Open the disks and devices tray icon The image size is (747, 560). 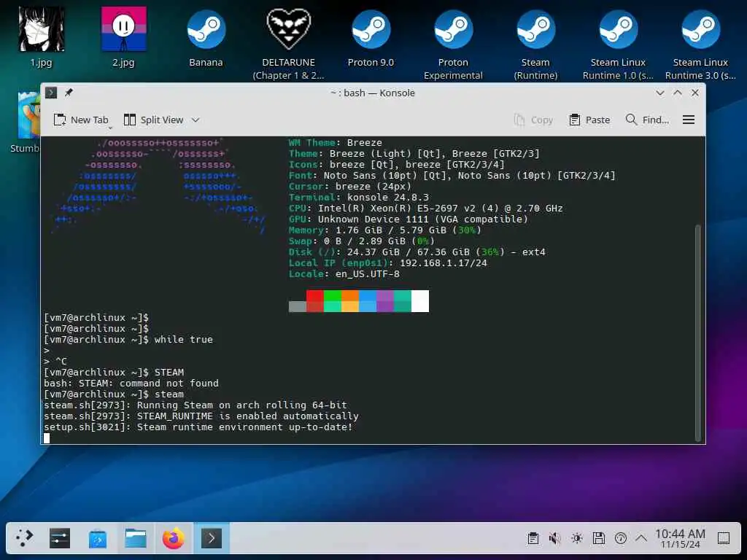coord(599,538)
